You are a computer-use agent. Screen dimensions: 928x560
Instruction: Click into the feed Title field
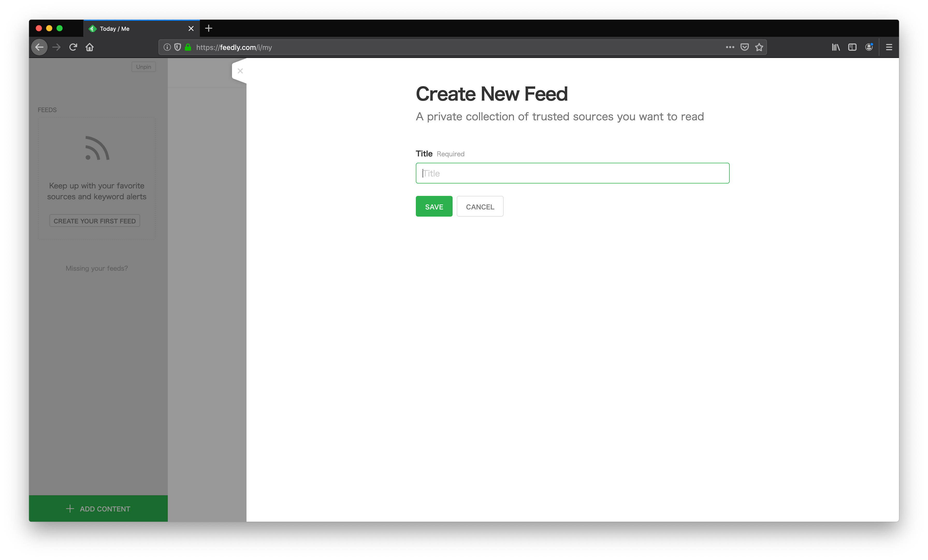[572, 173]
